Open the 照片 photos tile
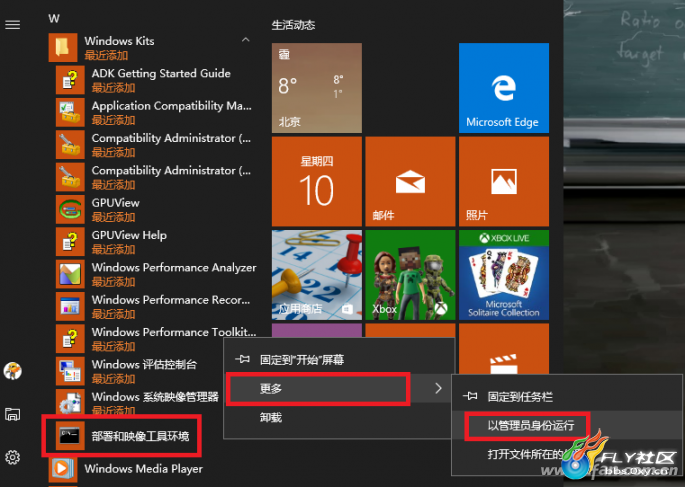685x487 pixels. click(504, 181)
